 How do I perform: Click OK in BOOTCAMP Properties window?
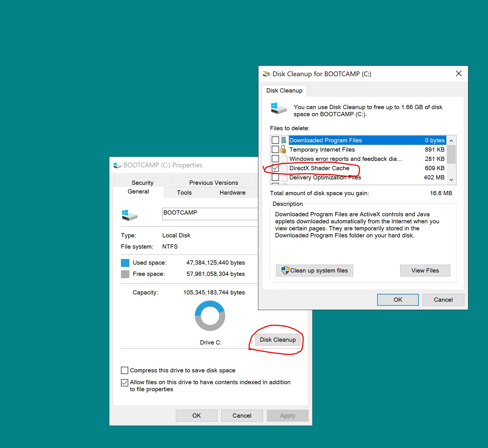(196, 416)
